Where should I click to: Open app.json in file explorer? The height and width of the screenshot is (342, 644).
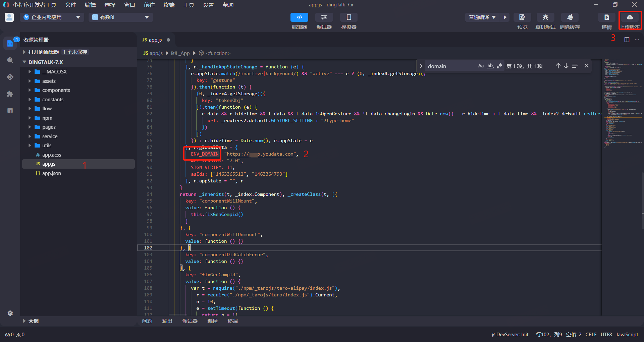pos(51,173)
